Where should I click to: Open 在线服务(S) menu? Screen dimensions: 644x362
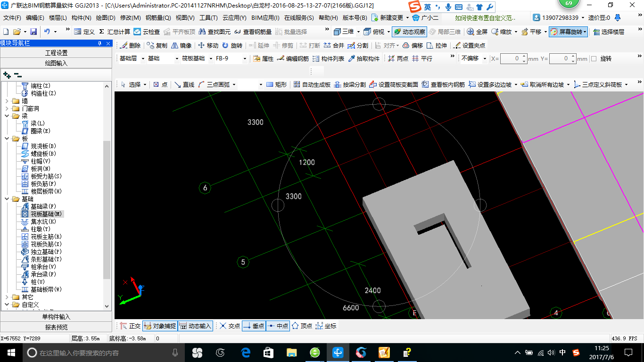tap(299, 18)
